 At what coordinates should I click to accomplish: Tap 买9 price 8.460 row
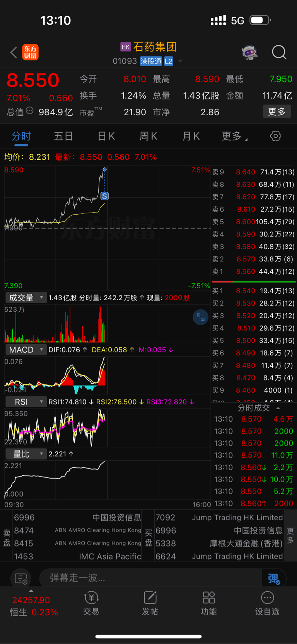coord(254,390)
